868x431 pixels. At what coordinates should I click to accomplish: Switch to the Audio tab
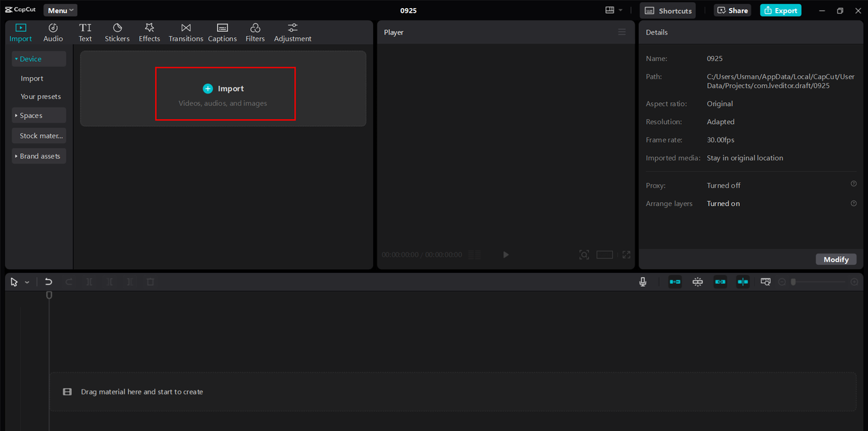point(53,33)
